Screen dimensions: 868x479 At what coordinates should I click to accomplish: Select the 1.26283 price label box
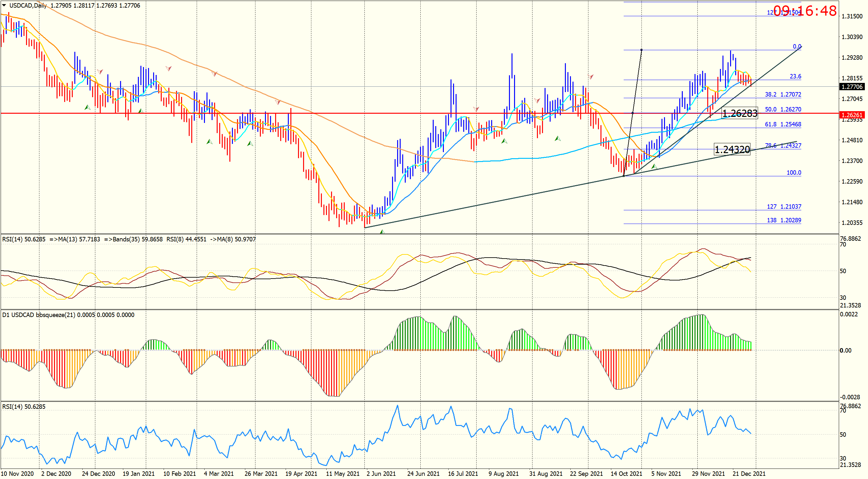point(740,113)
